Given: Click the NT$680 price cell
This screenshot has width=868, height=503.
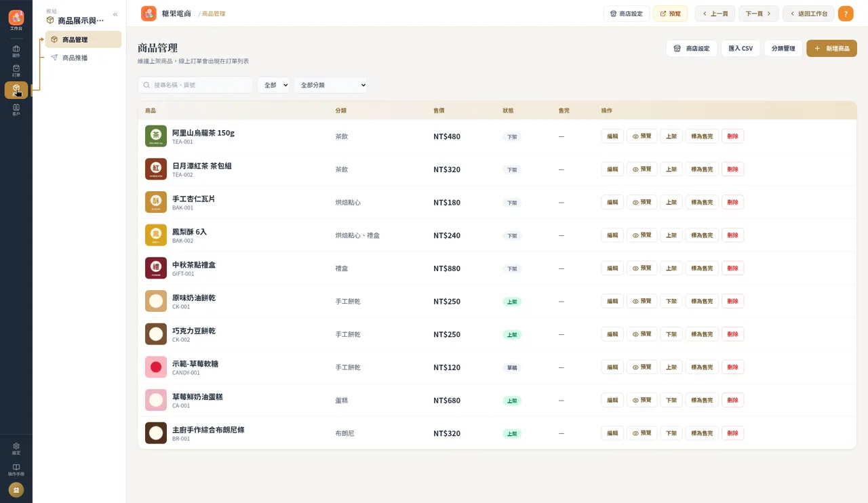Looking at the screenshot, I should 447,400.
